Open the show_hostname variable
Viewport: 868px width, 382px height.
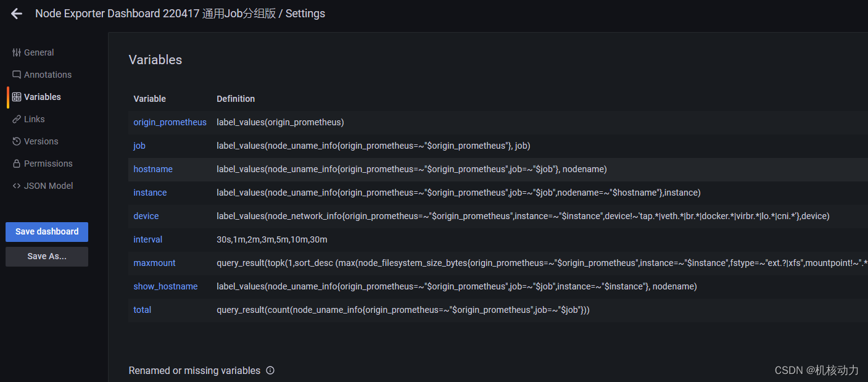(165, 286)
